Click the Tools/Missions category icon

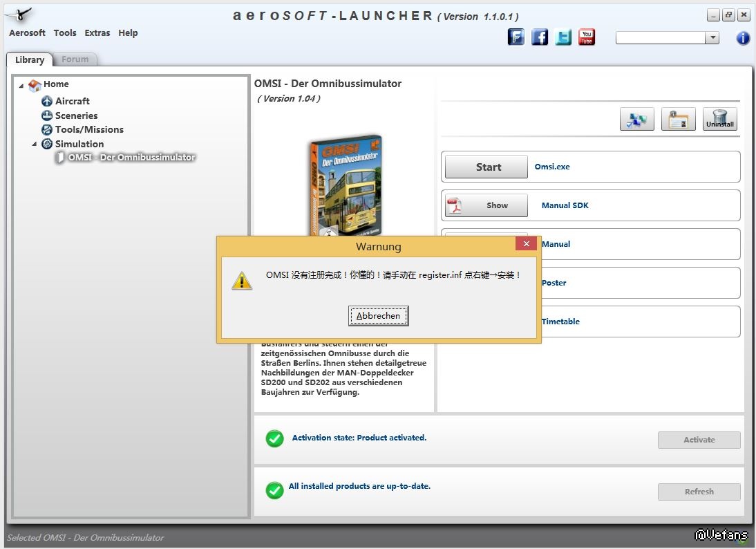click(47, 129)
